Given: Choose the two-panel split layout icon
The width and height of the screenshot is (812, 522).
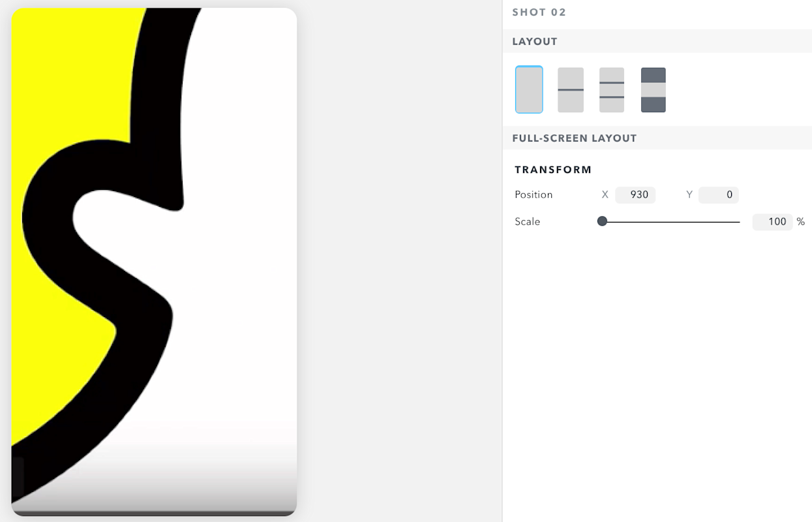Looking at the screenshot, I should pyautogui.click(x=571, y=89).
